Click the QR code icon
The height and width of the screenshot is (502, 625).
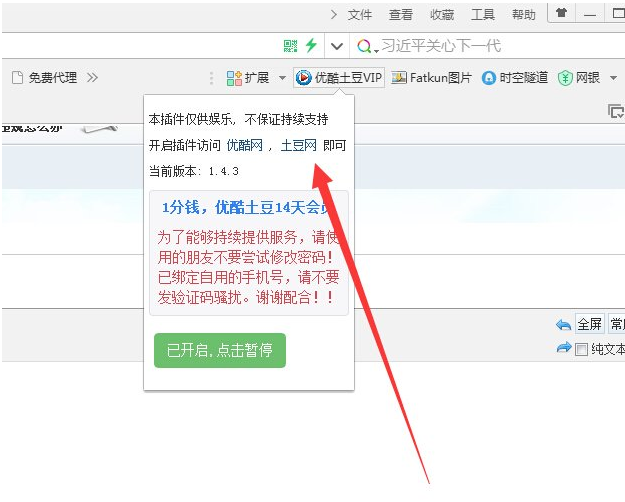point(290,46)
